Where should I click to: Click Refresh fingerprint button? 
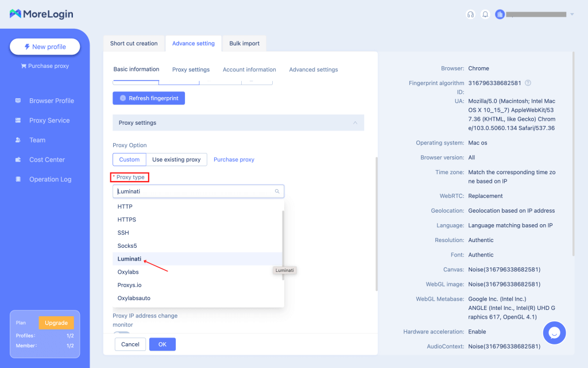[x=149, y=98]
